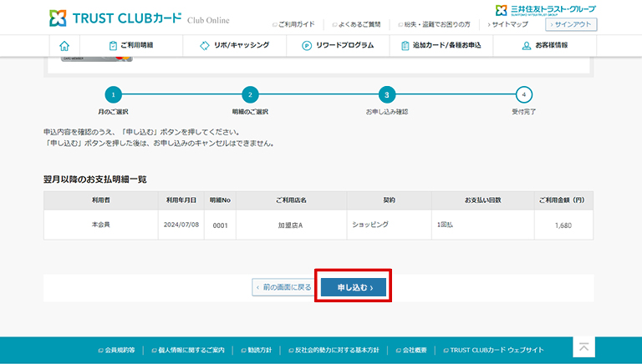Open 個人情報に関するご案内 footer link

tap(188, 350)
